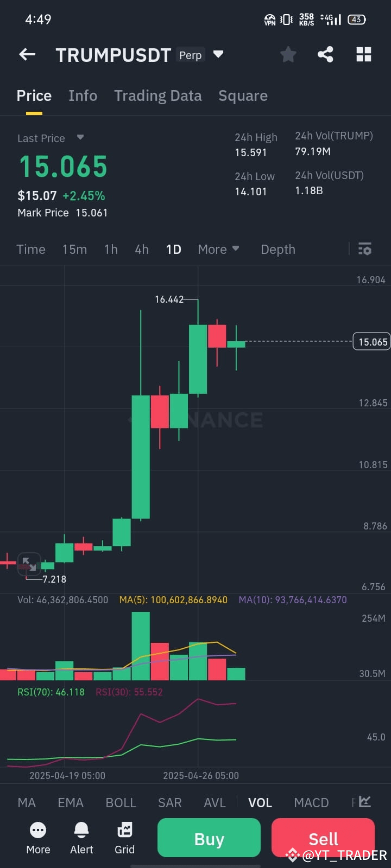Add TRUMPUSDT to favorites with star icon
The image size is (391, 868).
(288, 54)
